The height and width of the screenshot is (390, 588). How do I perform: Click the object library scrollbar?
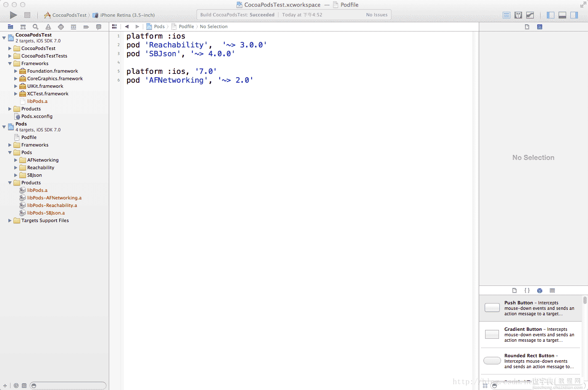tap(585, 300)
